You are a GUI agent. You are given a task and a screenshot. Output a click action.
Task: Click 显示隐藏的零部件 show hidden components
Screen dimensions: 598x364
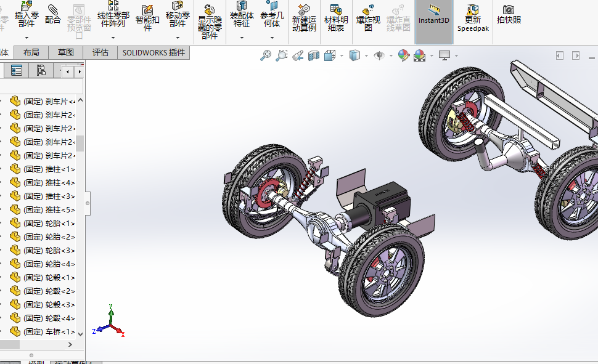(x=210, y=22)
